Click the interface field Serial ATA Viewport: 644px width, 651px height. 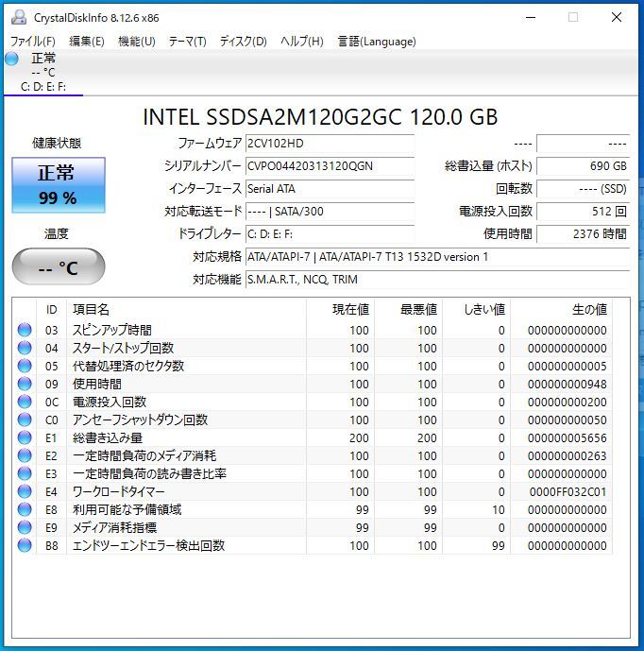coord(330,189)
